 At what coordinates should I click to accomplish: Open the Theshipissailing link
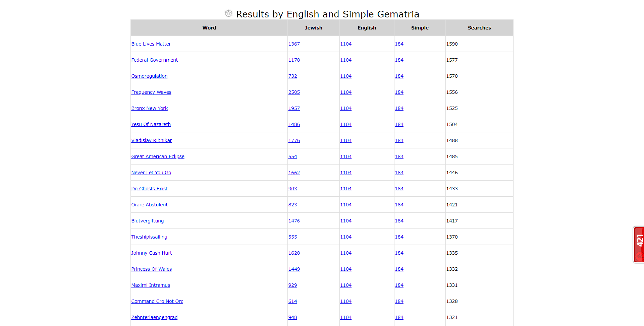149,237
